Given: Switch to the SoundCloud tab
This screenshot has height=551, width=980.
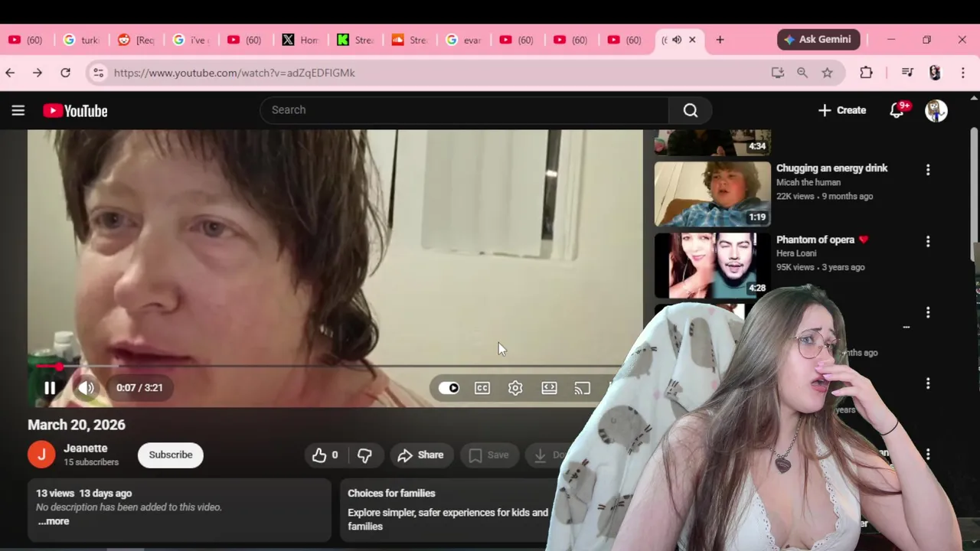Looking at the screenshot, I should 410,40.
